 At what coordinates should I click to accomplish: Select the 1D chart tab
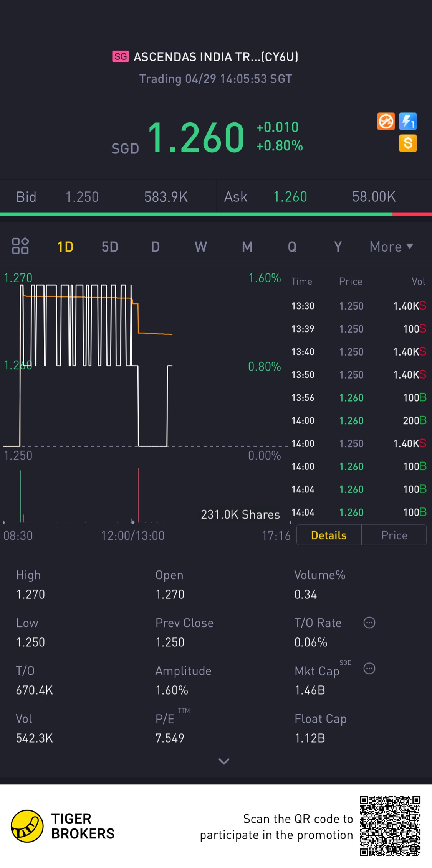[65, 247]
